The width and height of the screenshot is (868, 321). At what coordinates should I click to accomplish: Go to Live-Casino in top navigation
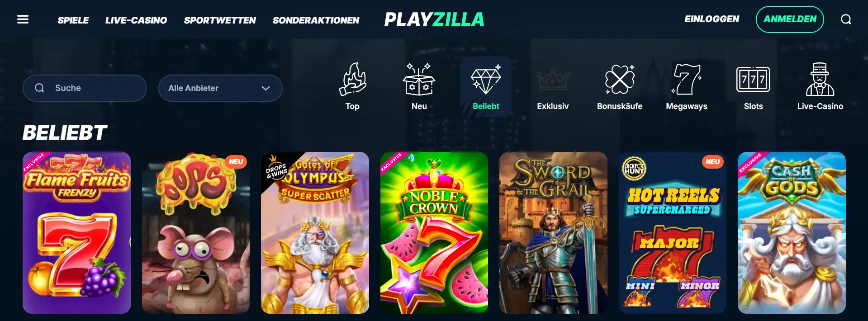[x=136, y=20]
